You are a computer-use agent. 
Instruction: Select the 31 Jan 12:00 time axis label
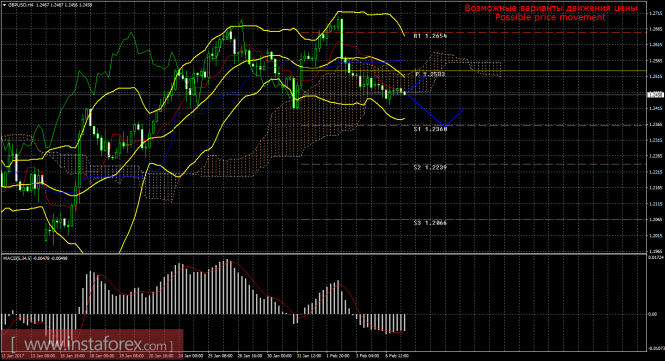(309, 356)
